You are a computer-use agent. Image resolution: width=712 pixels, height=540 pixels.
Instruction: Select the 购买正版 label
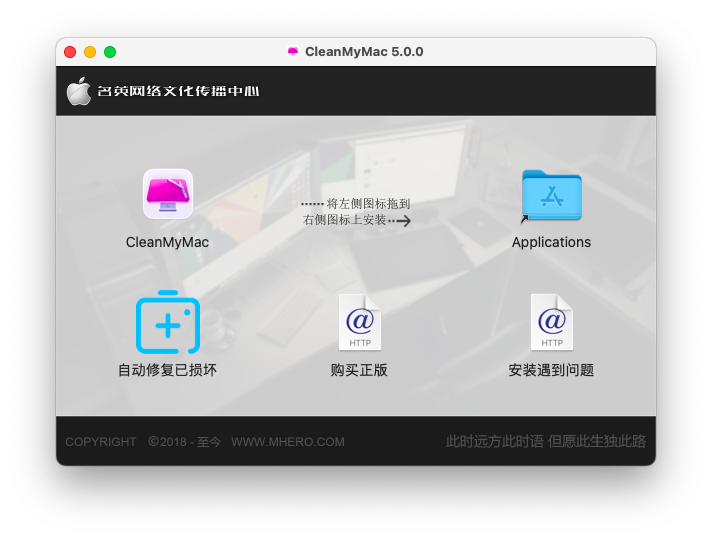point(359,370)
